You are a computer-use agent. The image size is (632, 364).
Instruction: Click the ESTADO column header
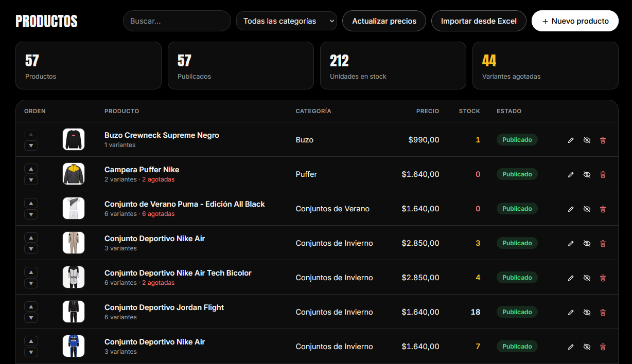509,111
